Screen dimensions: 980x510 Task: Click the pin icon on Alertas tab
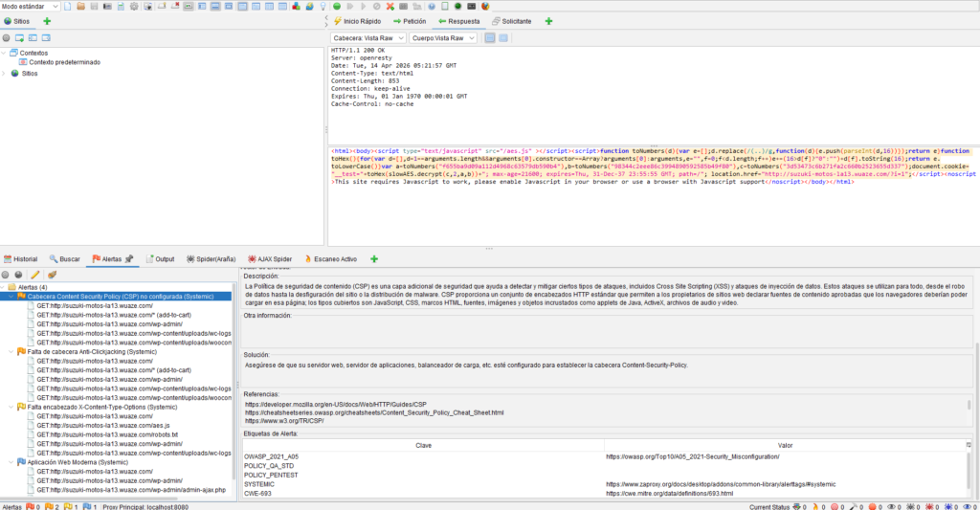pos(129,258)
